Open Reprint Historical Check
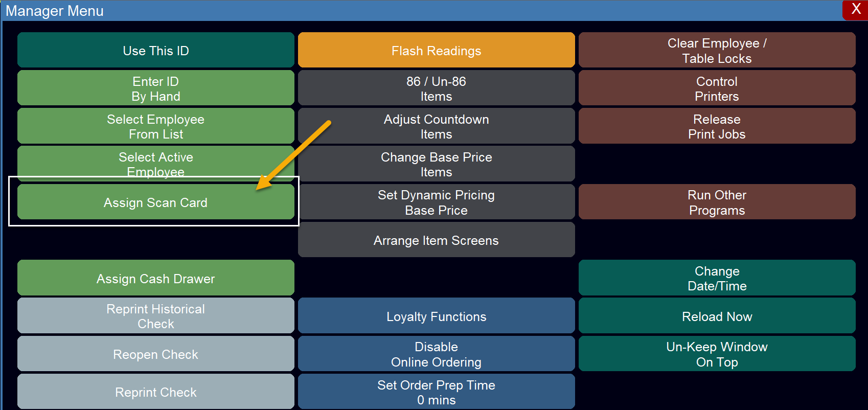Viewport: 868px width, 410px height. (x=156, y=315)
